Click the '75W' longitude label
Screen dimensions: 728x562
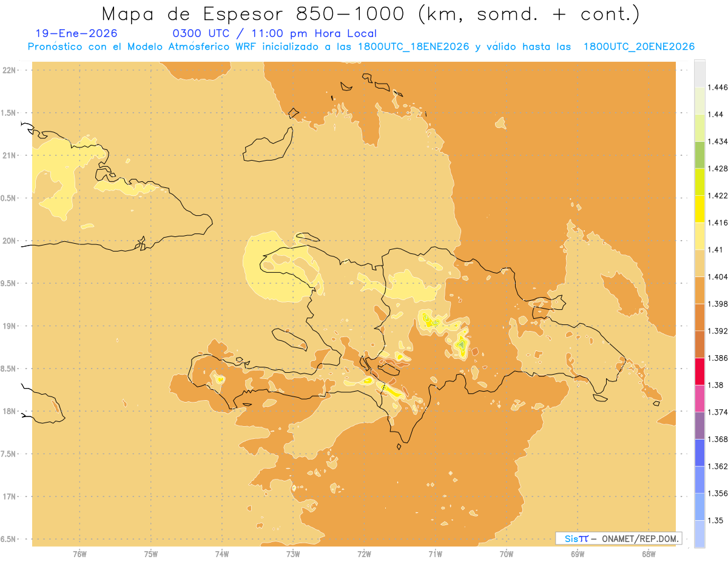(151, 554)
